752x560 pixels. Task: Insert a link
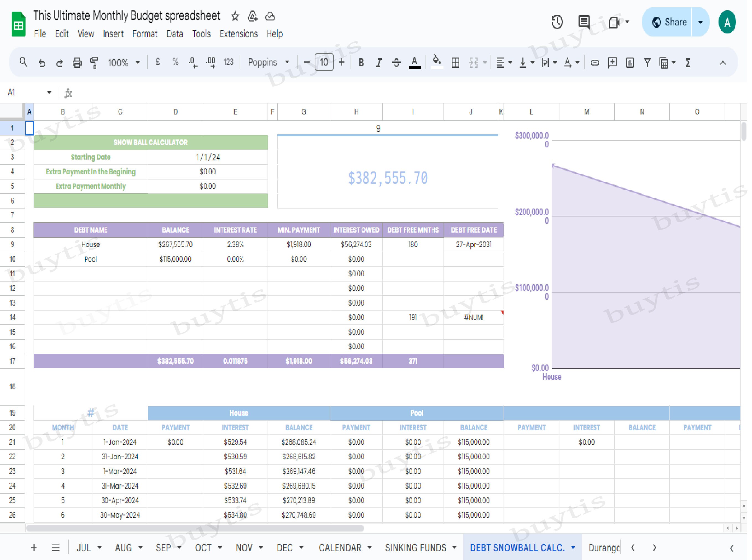pyautogui.click(x=595, y=62)
